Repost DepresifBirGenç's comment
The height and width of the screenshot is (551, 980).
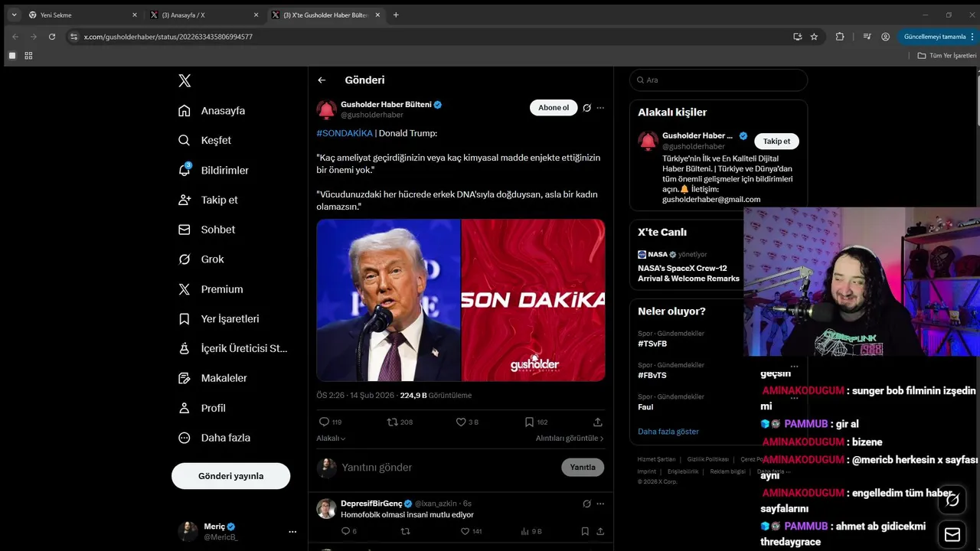pos(406,531)
